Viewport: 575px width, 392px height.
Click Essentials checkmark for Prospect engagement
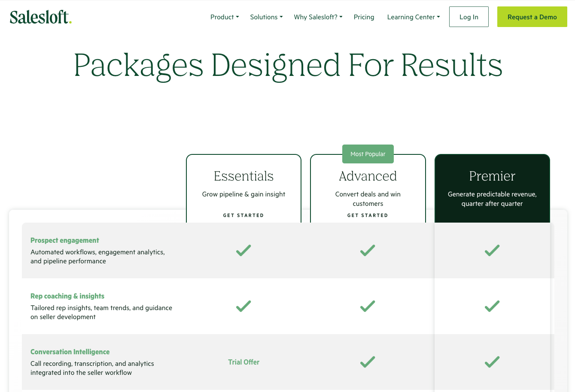243,250
